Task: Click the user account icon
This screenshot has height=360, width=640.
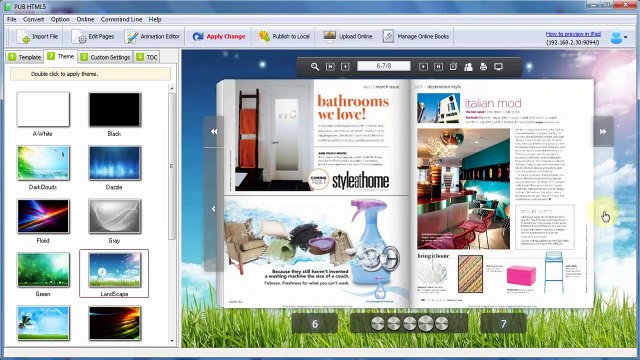Action: click(x=616, y=37)
